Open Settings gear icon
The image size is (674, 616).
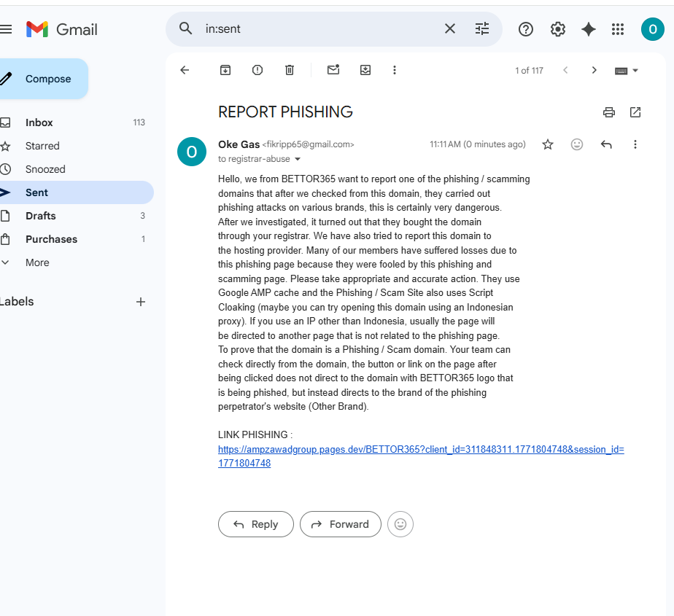click(x=557, y=29)
